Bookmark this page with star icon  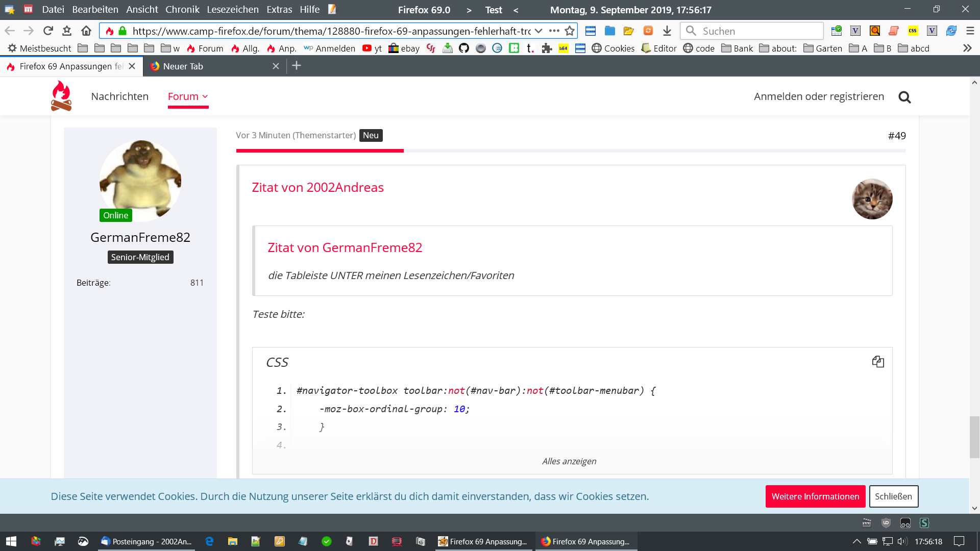pos(570,31)
